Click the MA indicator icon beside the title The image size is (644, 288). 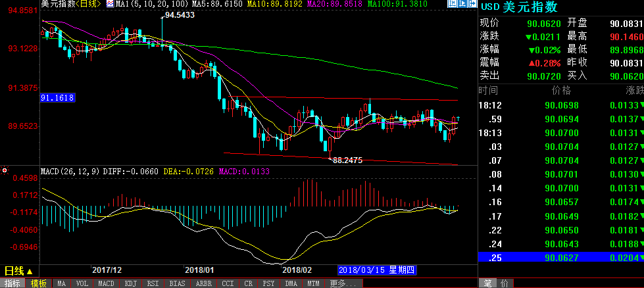[110, 4]
